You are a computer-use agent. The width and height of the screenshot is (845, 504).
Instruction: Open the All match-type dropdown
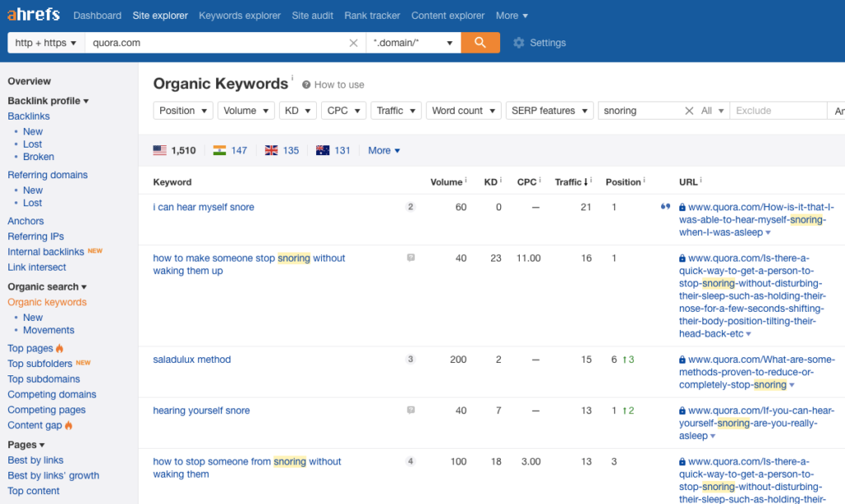coord(712,111)
